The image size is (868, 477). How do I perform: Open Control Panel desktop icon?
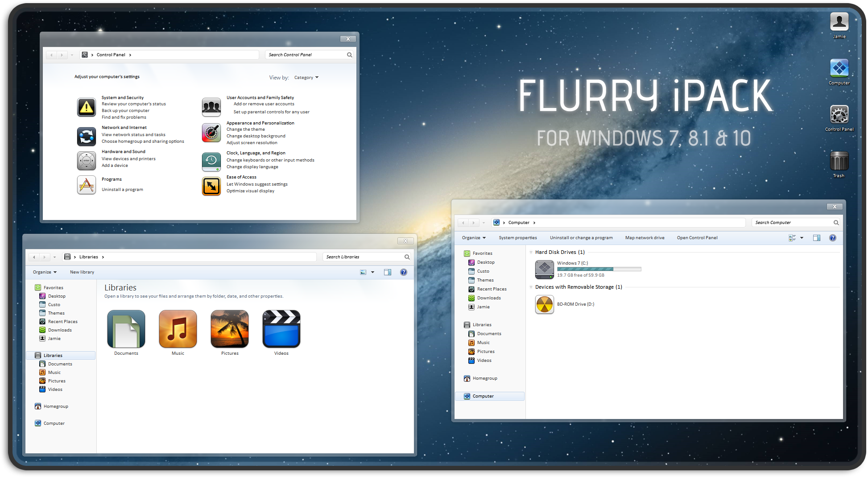click(x=839, y=114)
